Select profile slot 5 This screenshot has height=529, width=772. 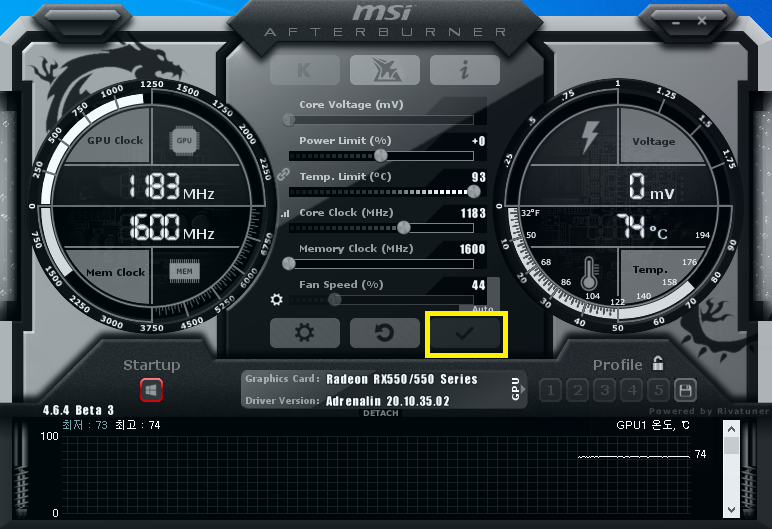[x=659, y=391]
